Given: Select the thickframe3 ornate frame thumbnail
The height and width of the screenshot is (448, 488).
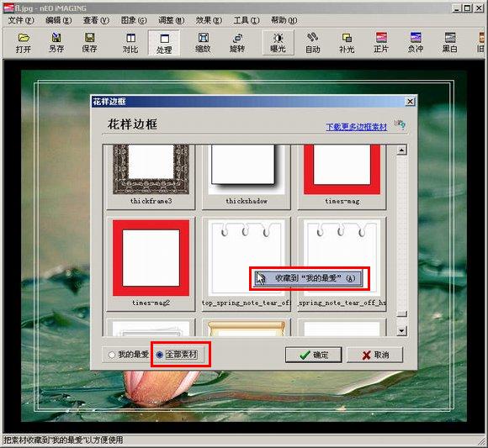Looking at the screenshot, I should 151,170.
